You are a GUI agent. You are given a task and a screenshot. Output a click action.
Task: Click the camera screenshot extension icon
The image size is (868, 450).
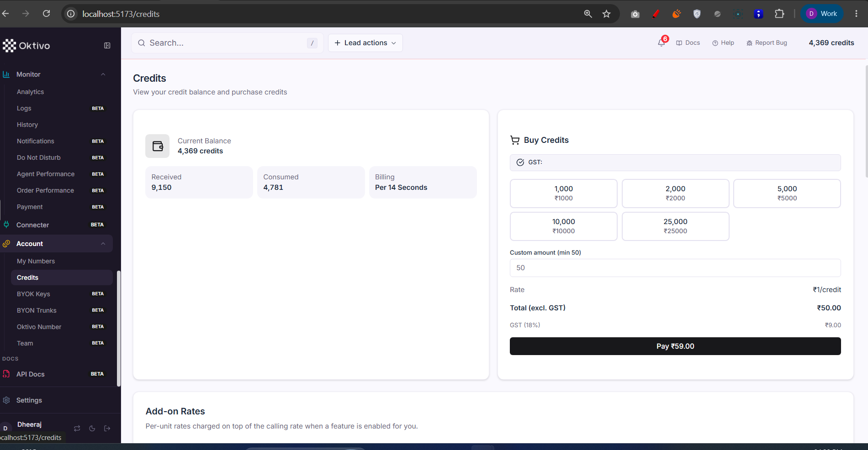(635, 14)
